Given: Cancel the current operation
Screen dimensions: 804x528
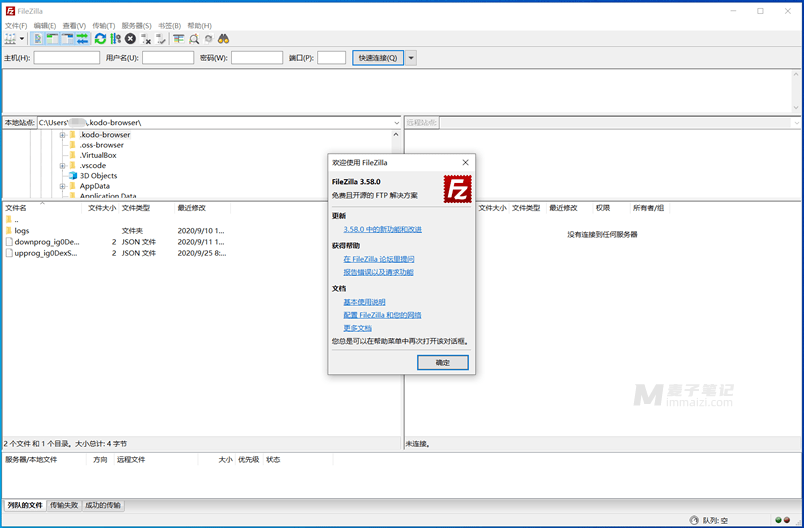Looking at the screenshot, I should [x=130, y=39].
